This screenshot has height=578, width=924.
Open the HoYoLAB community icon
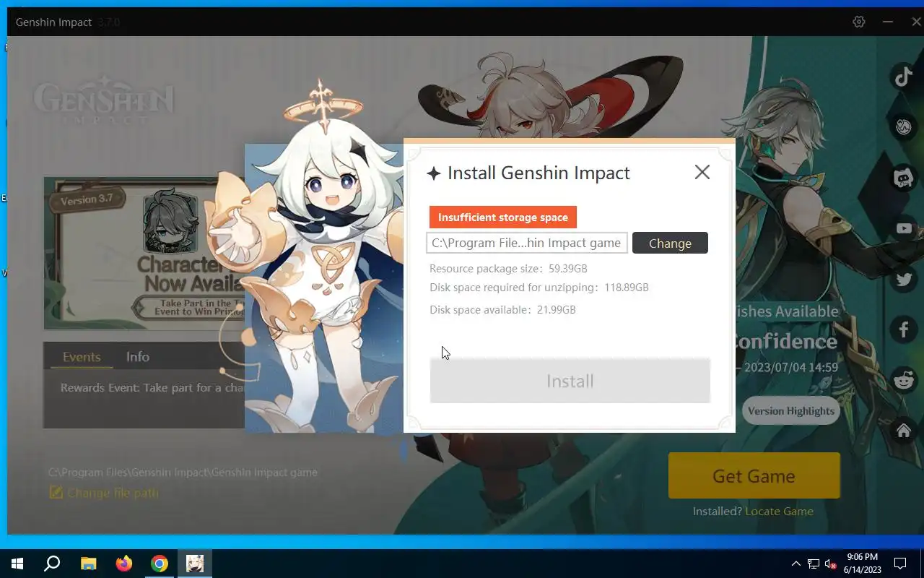point(904,126)
